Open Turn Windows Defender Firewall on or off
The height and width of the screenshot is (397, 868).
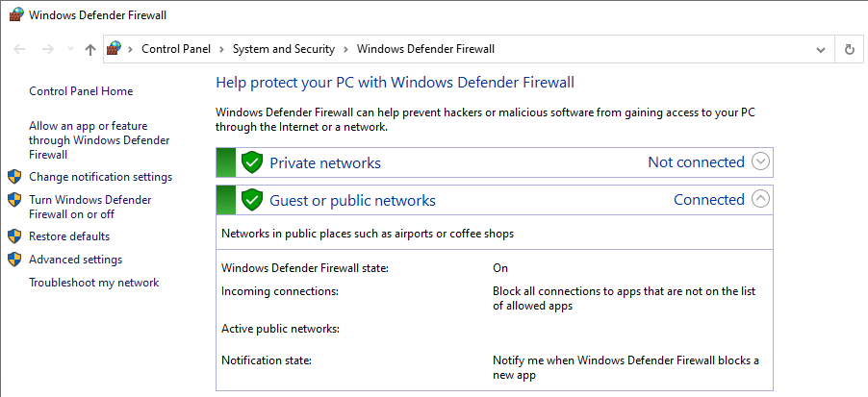click(90, 207)
